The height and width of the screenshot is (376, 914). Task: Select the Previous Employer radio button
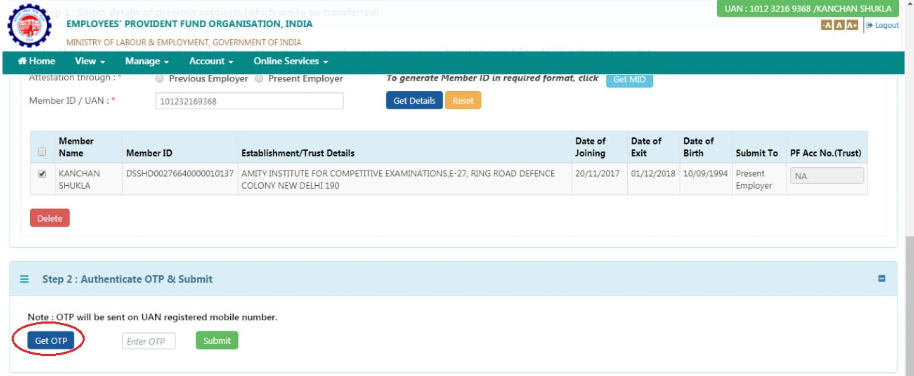tap(160, 78)
